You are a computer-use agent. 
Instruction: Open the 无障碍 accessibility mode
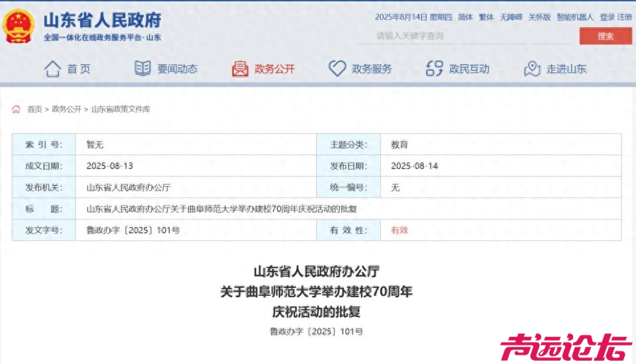point(511,17)
